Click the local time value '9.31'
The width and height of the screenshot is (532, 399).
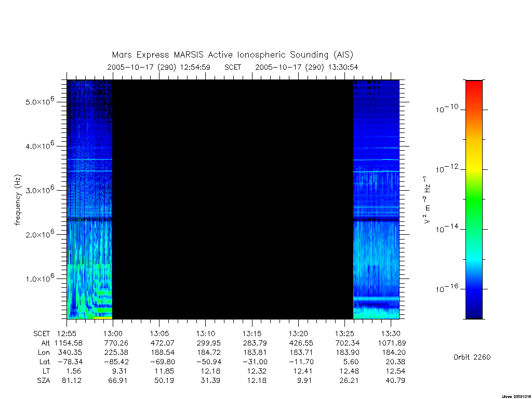pyautogui.click(x=120, y=371)
